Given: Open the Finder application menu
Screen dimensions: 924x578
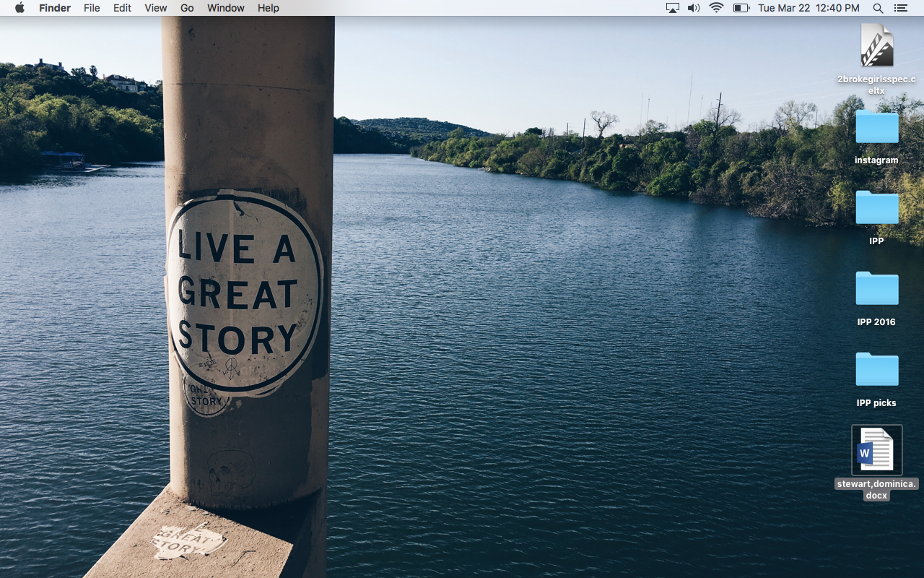Looking at the screenshot, I should (x=55, y=8).
